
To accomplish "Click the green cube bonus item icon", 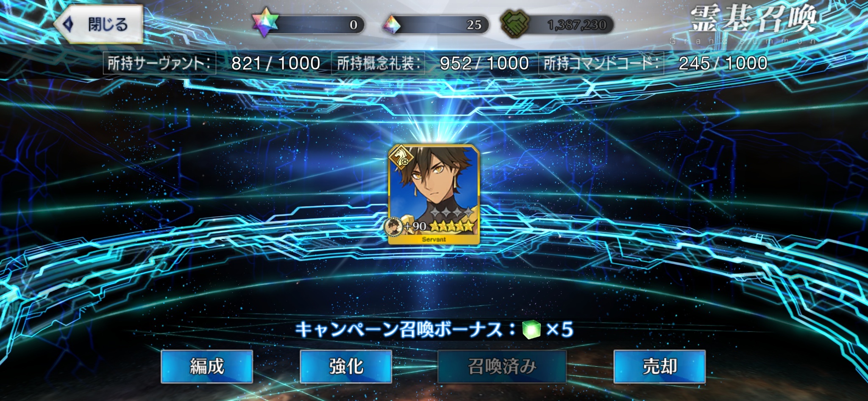I will [x=531, y=329].
